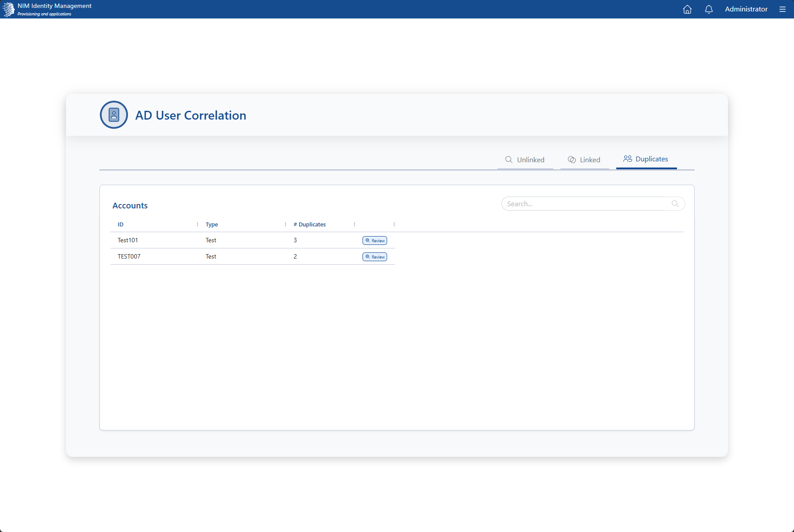The image size is (794, 532).
Task: Sort by the Type column header
Action: click(x=212, y=224)
